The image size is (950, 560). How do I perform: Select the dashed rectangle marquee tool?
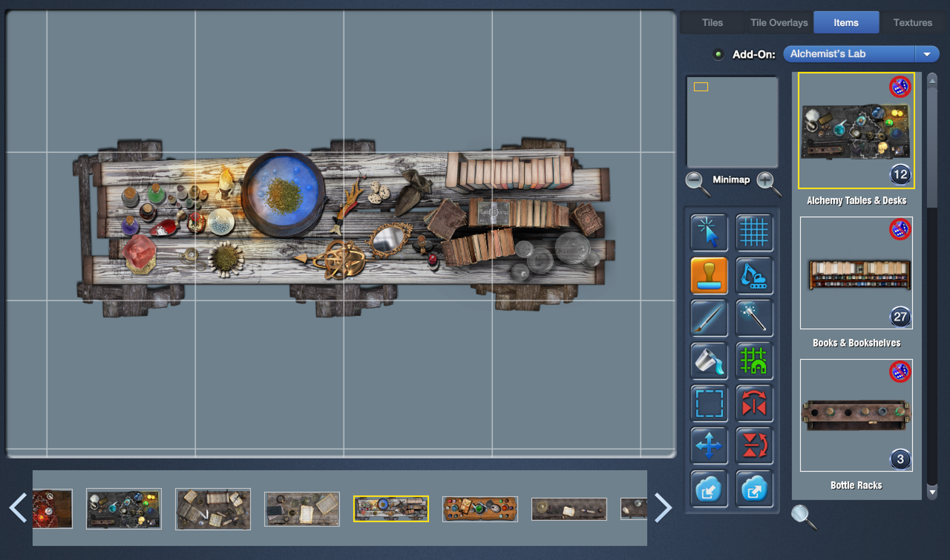coord(709,403)
